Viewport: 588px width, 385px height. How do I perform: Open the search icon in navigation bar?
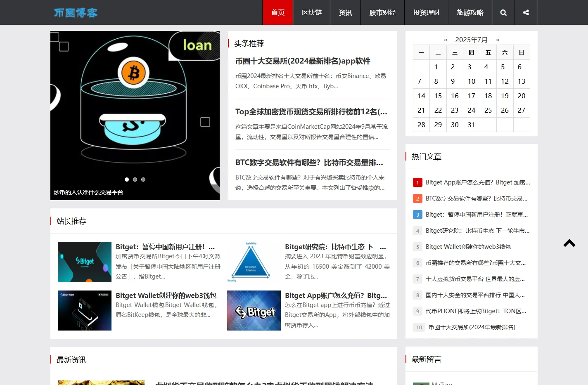(503, 12)
